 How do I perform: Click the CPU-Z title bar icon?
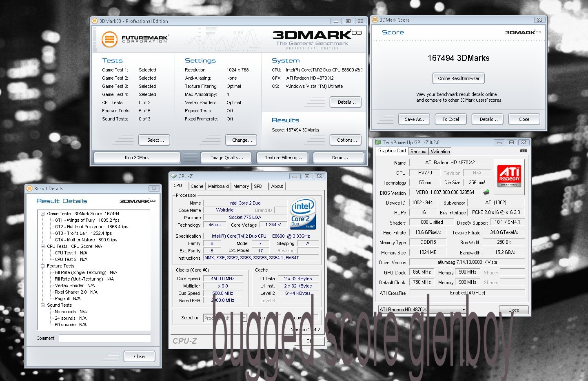coord(174,176)
